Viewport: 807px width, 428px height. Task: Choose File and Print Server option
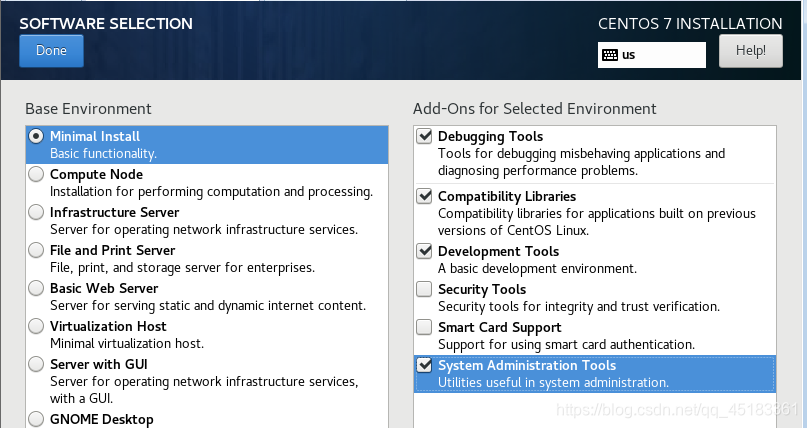pos(37,250)
